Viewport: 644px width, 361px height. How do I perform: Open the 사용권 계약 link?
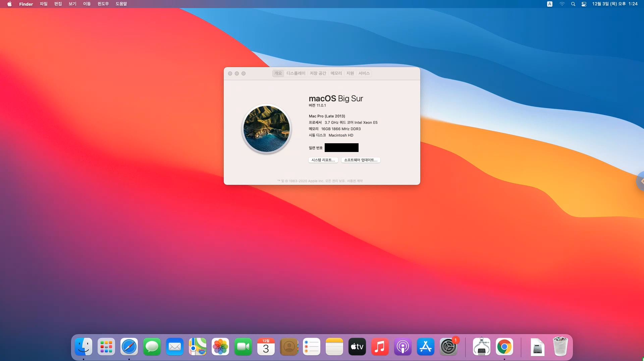tap(355, 181)
